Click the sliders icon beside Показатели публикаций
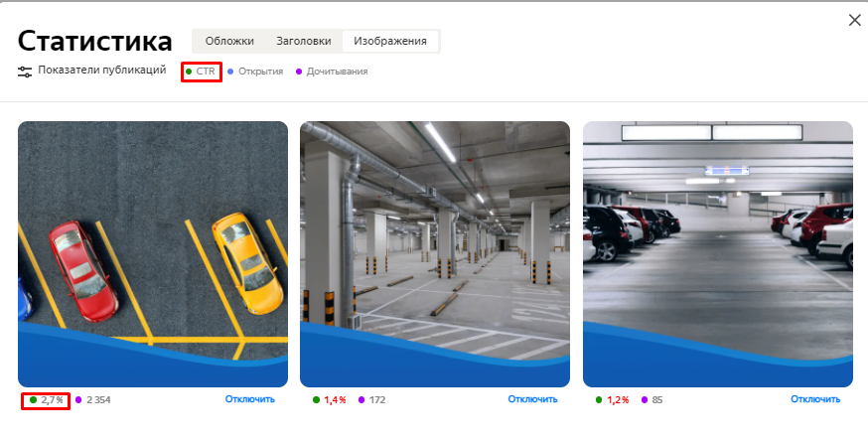 coord(26,72)
